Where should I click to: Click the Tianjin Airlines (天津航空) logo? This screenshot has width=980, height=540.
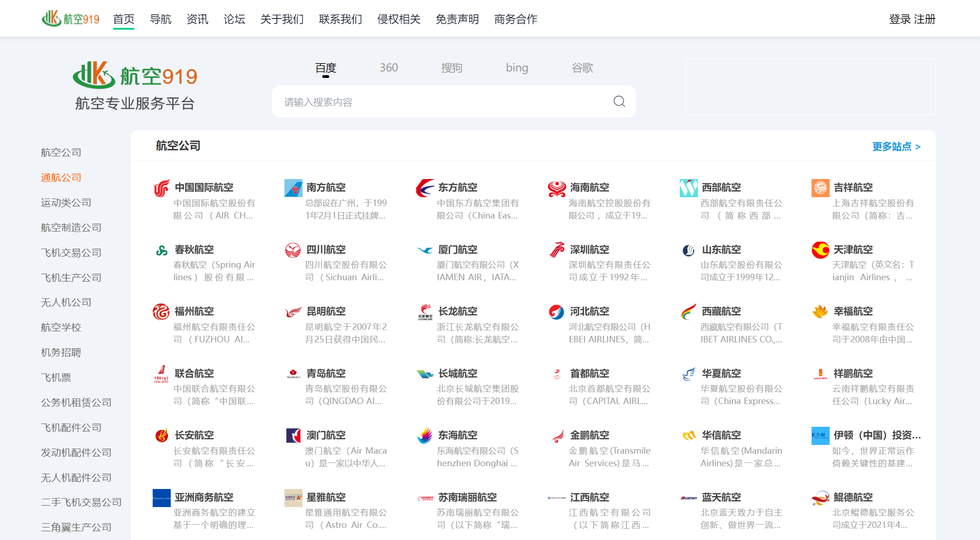click(x=820, y=250)
